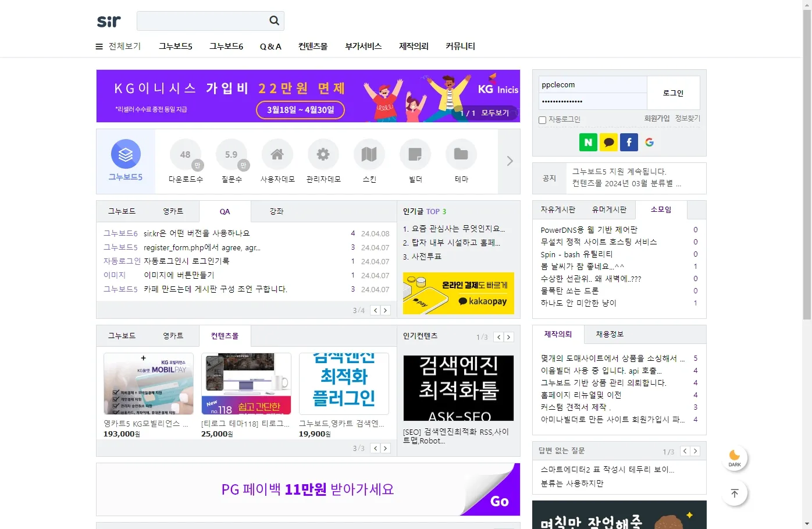
Task: Click the kakaopay advertisement banner
Action: pos(458,293)
